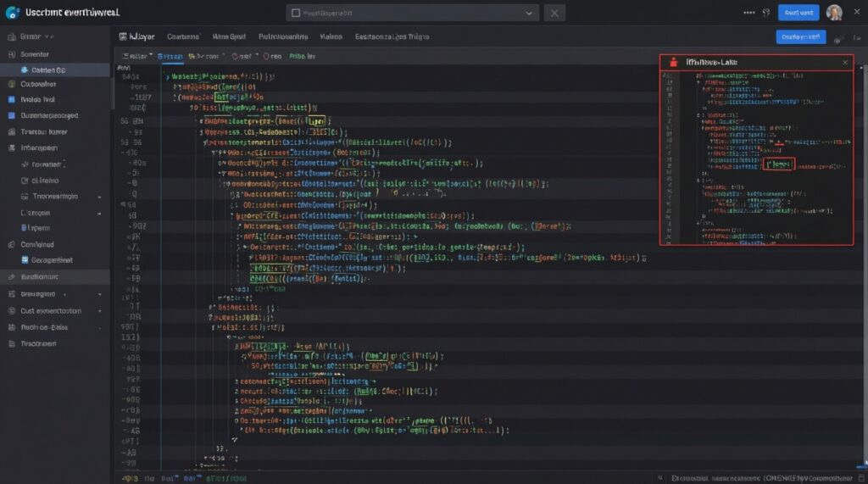Click the link icon right of the second blue button
868x484 pixels.
tap(838, 38)
